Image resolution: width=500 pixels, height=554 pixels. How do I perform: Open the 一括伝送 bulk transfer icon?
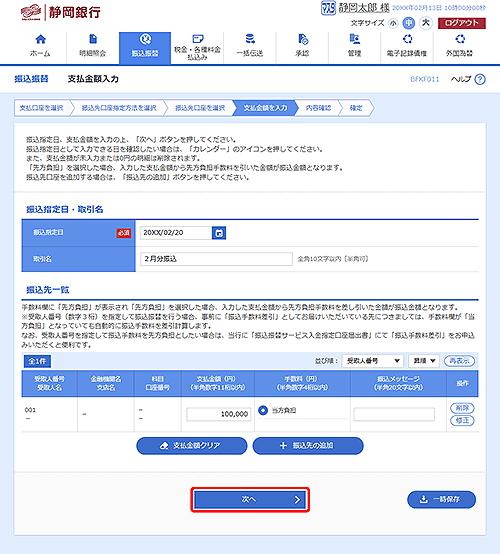click(x=250, y=39)
